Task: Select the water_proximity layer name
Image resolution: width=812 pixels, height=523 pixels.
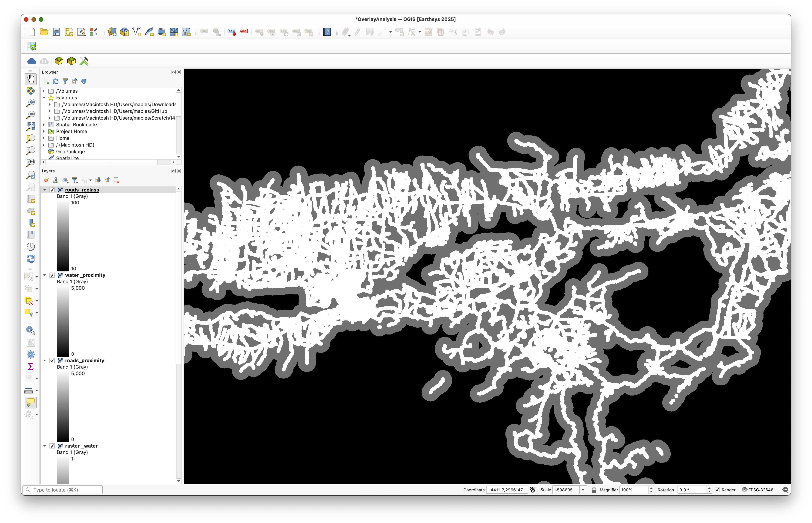Action: coord(85,275)
